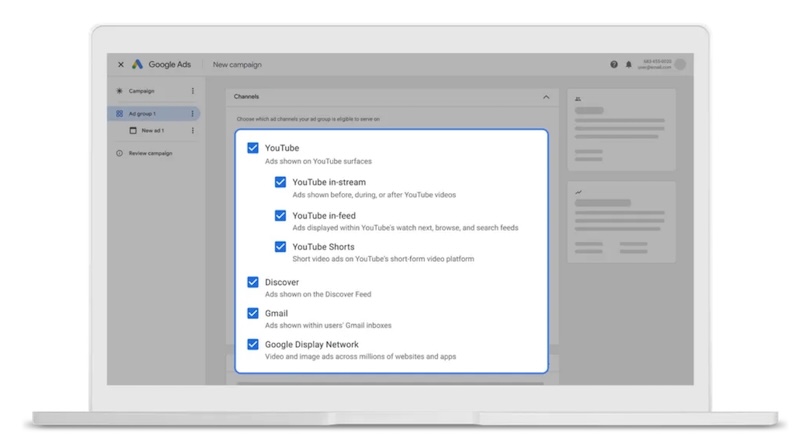Collapse the Channels section chevron
The height and width of the screenshot is (444, 800).
[x=546, y=97]
